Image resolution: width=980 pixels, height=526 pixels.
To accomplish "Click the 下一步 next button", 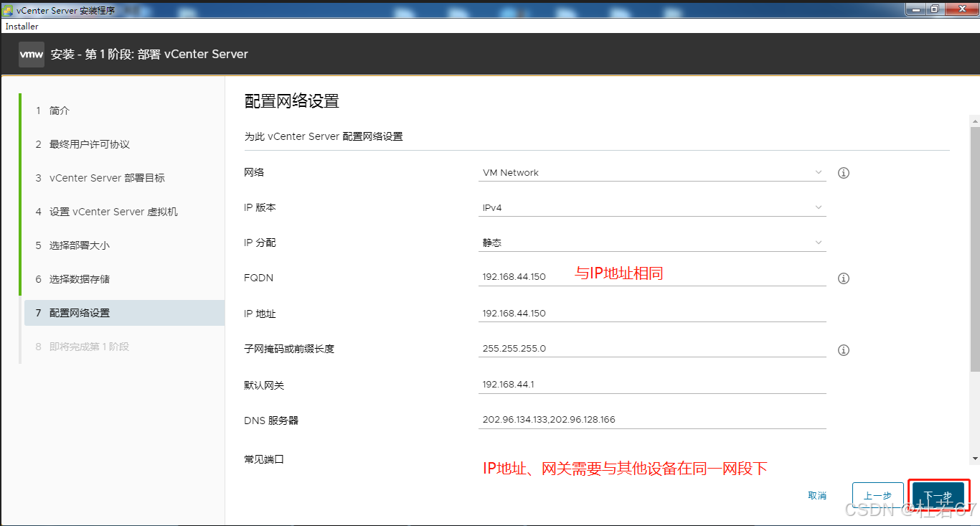I will click(938, 496).
